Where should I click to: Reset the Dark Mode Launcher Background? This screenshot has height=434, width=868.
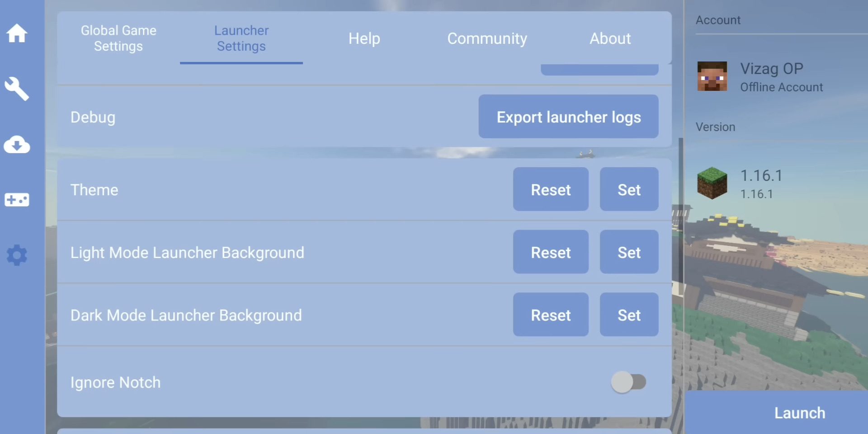[551, 315]
